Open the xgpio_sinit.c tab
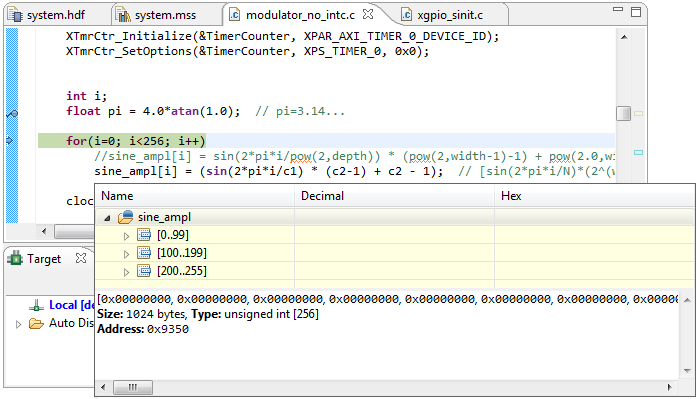Viewport: 697px width, 399px height. [450, 15]
